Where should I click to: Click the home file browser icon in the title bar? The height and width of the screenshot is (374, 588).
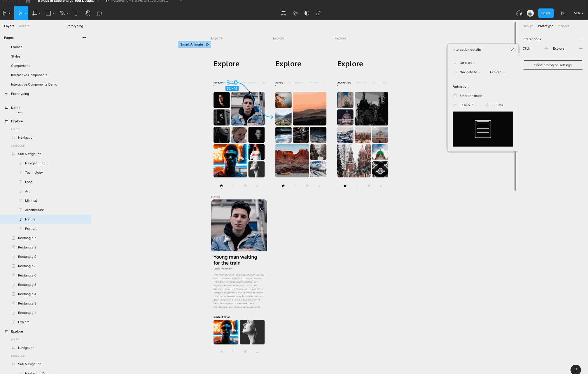pos(28,1)
